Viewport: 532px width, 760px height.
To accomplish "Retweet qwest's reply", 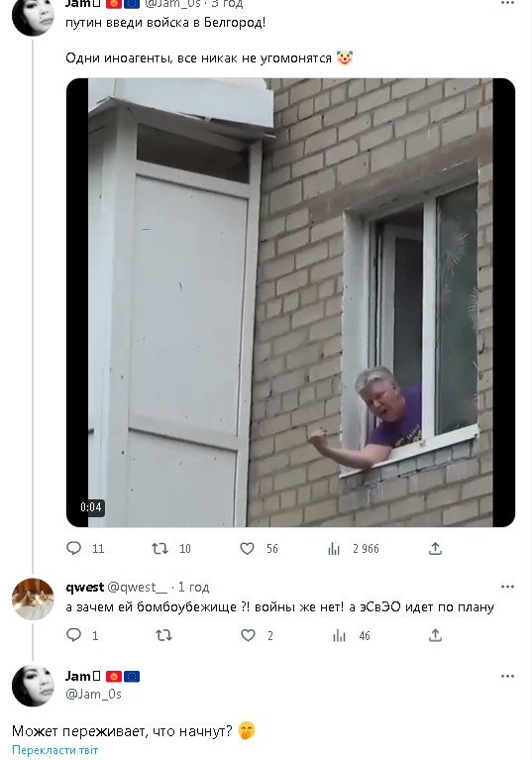I will click(x=163, y=635).
